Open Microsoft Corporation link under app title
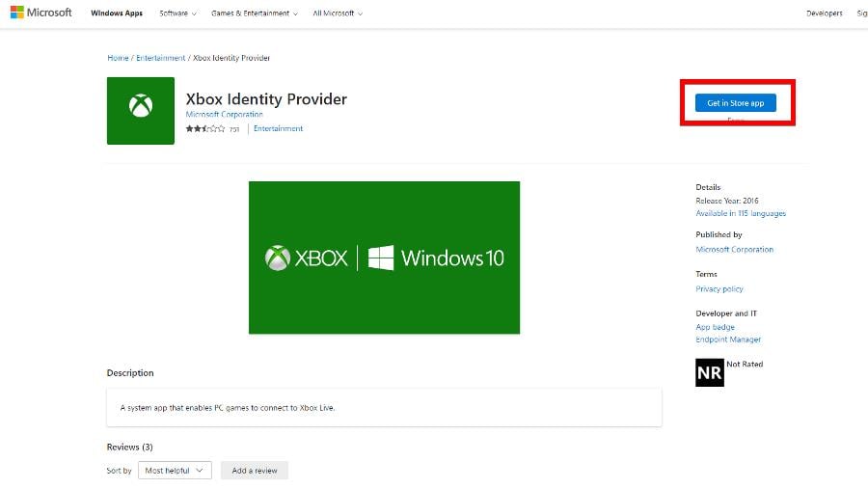 [x=224, y=114]
